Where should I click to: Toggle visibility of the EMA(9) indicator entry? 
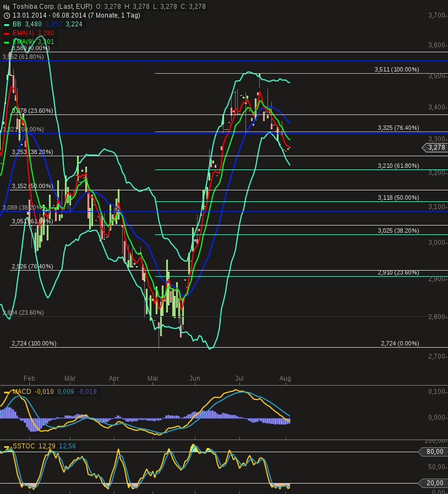click(x=24, y=42)
